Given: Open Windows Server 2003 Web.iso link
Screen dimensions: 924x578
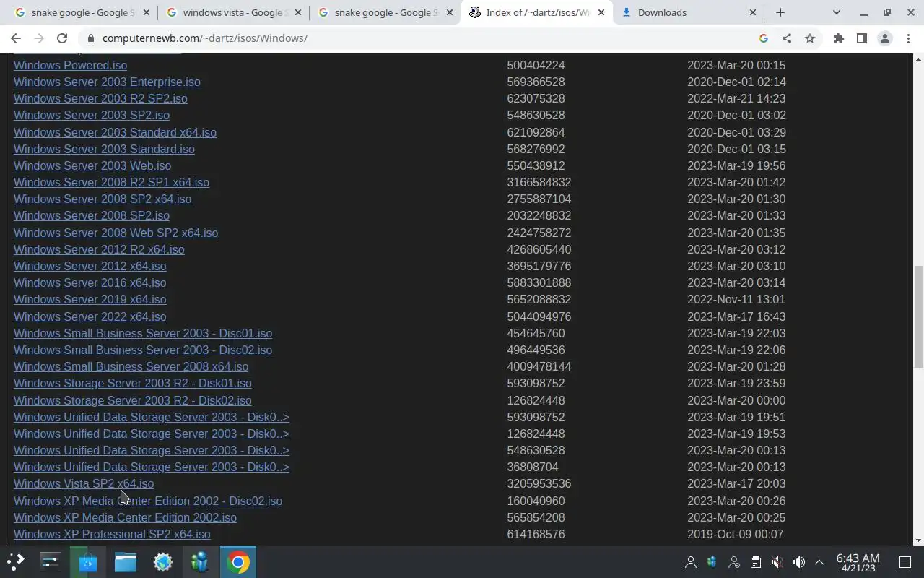Looking at the screenshot, I should tap(92, 165).
